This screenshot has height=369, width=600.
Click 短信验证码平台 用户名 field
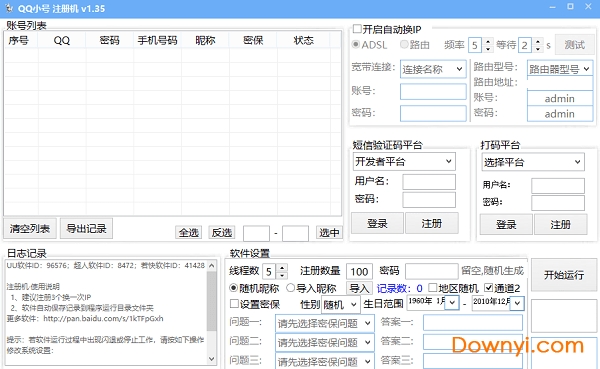click(429, 182)
